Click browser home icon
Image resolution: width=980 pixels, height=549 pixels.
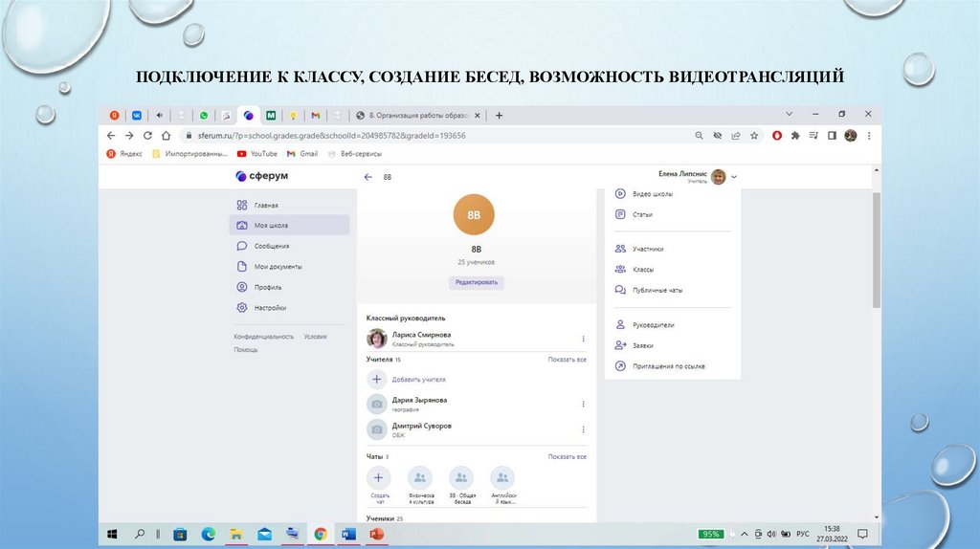coord(167,136)
